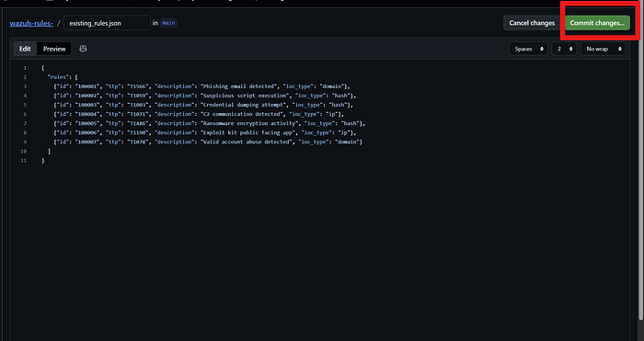The image size is (644, 341).
Task: Click the main branch label
Action: tap(168, 23)
